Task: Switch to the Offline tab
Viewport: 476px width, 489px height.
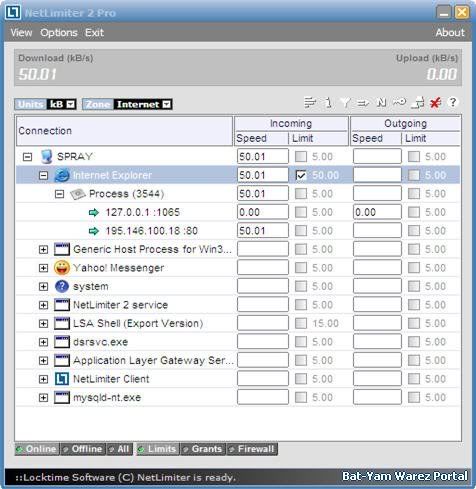Action: [83, 449]
